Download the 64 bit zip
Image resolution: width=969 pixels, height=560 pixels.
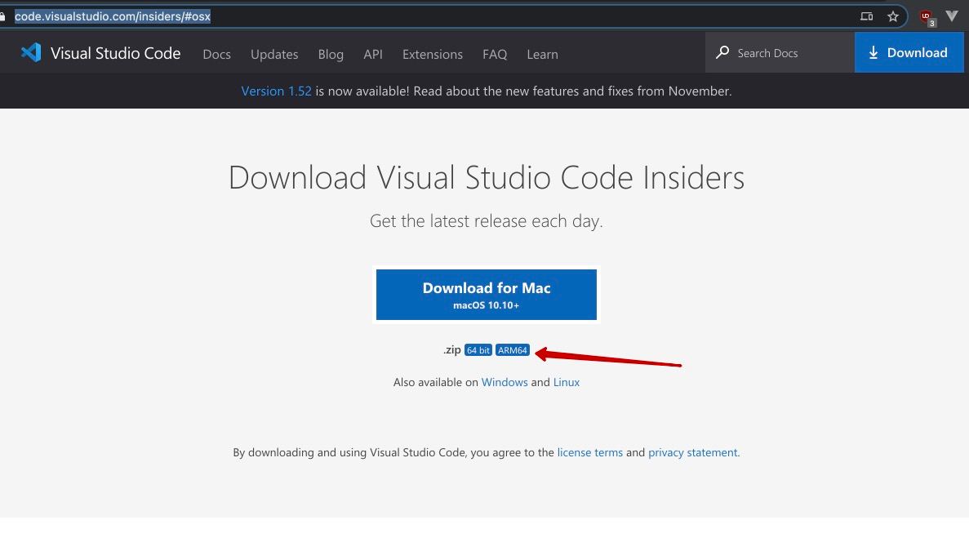coord(478,350)
